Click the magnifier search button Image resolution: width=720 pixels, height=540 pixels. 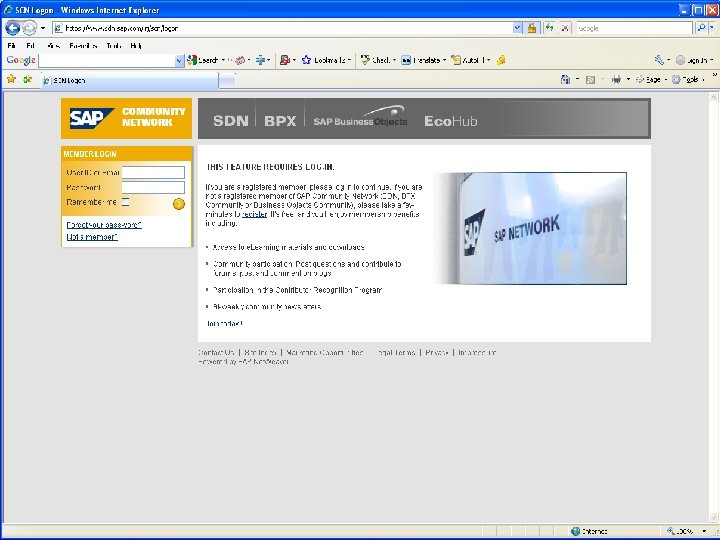click(x=701, y=28)
